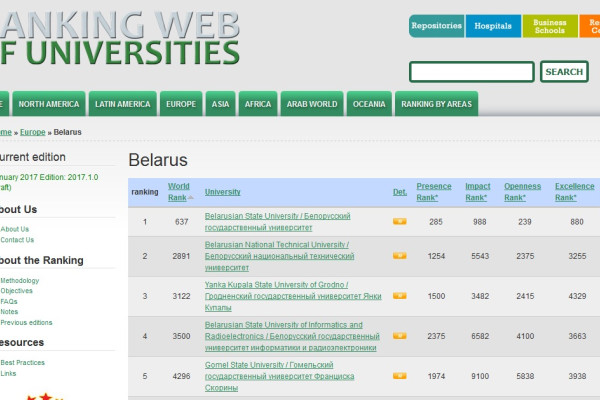
Task: Click world rank value 3122
Action: 181,296
